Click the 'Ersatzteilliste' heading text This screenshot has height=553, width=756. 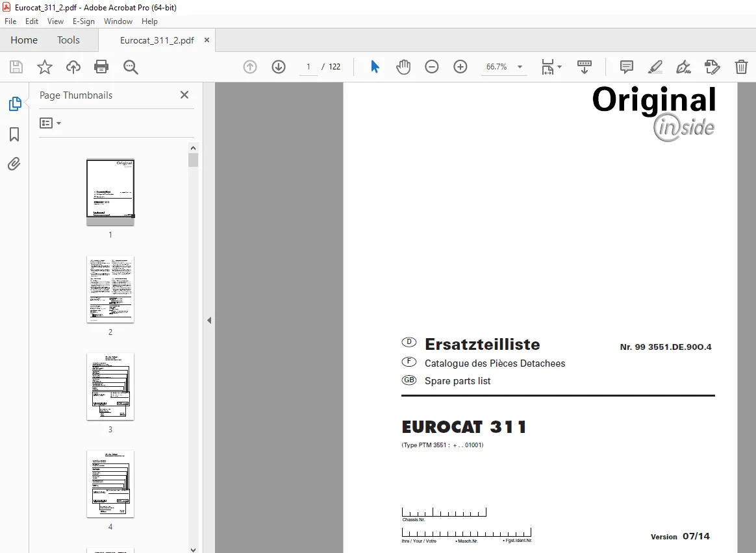pos(482,345)
